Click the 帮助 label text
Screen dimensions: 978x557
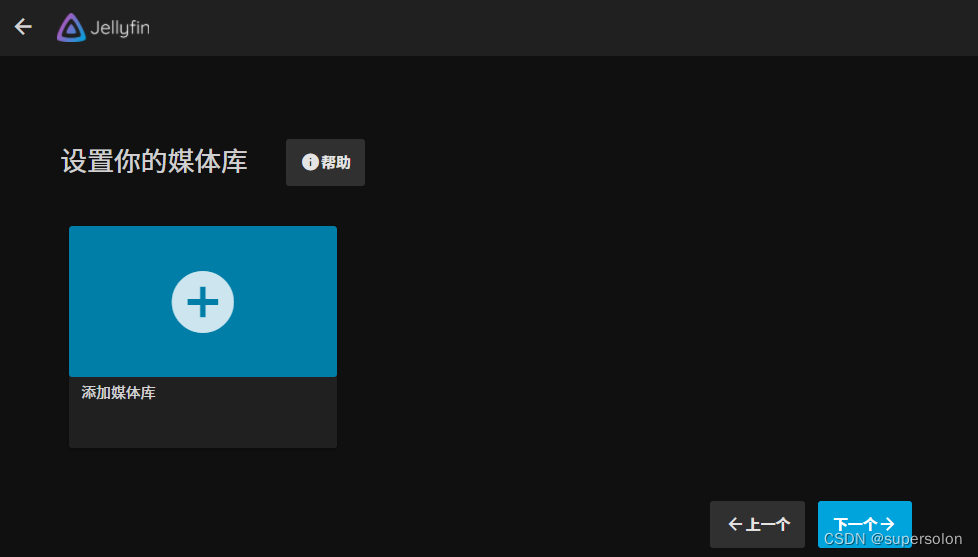[336, 162]
